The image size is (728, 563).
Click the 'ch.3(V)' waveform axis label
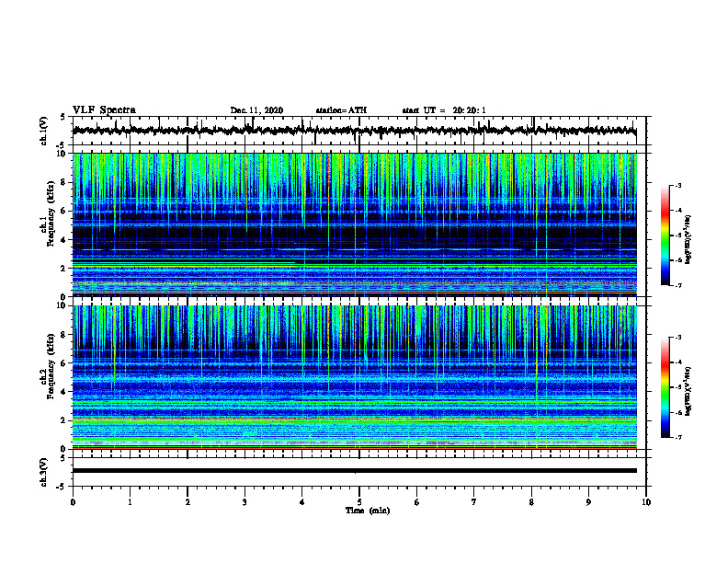click(x=43, y=472)
